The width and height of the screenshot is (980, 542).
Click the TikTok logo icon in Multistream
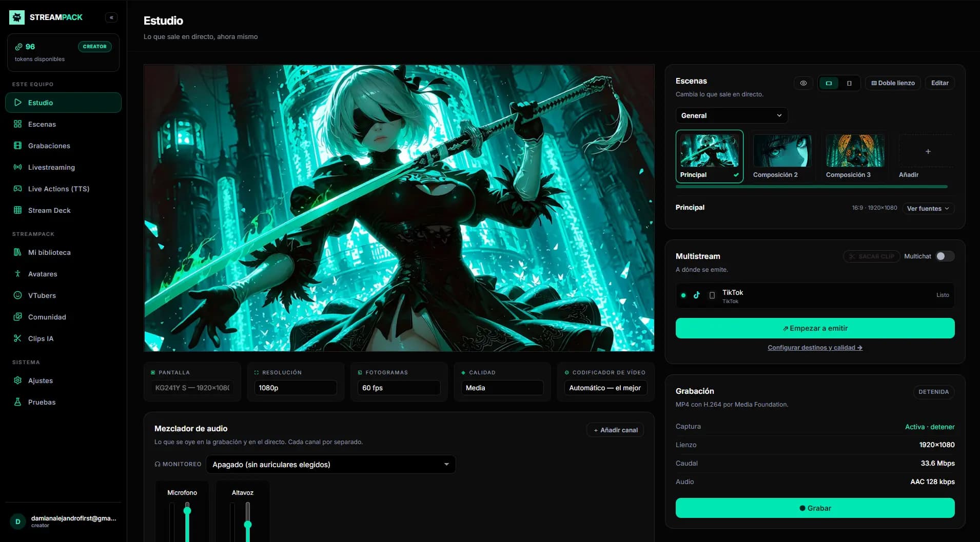pyautogui.click(x=697, y=295)
